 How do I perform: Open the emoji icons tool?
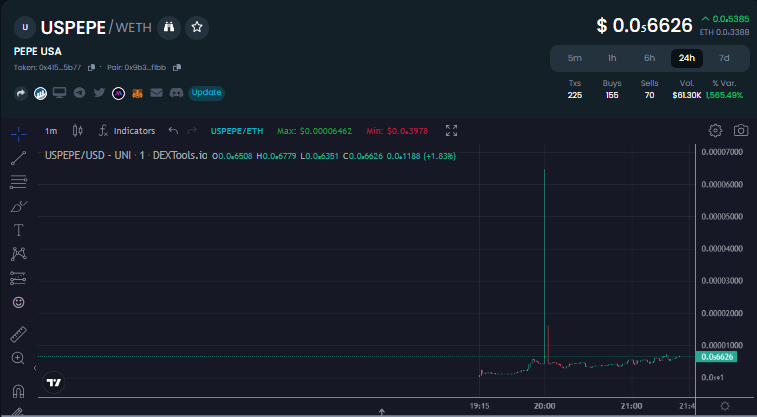pyautogui.click(x=18, y=303)
